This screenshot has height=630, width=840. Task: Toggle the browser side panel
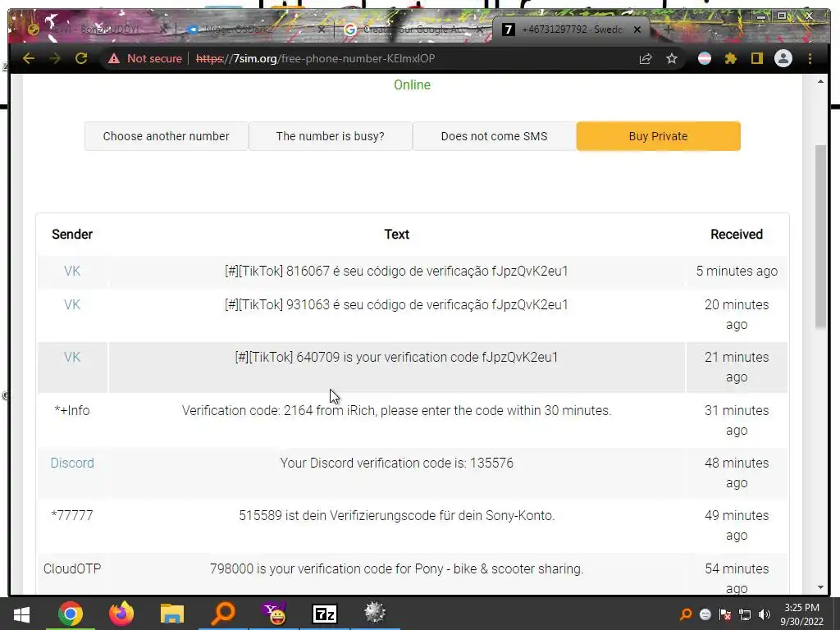[757, 58]
